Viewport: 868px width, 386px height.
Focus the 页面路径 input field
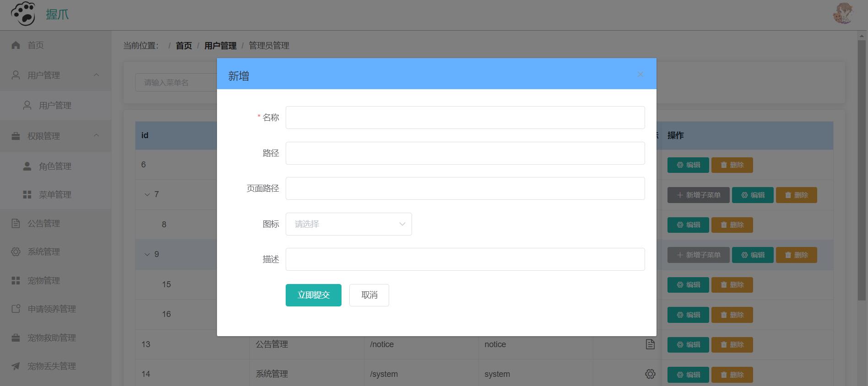[x=465, y=188]
